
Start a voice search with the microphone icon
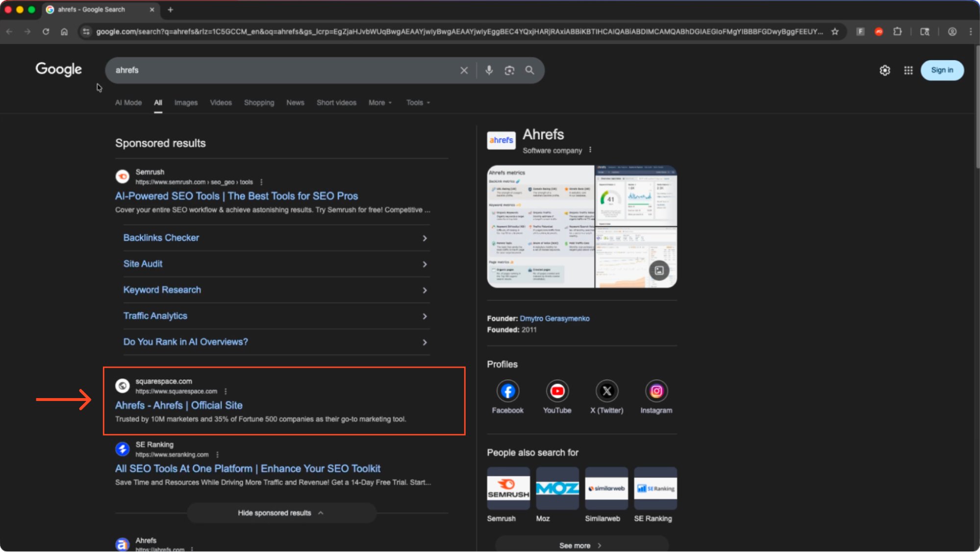pyautogui.click(x=489, y=70)
